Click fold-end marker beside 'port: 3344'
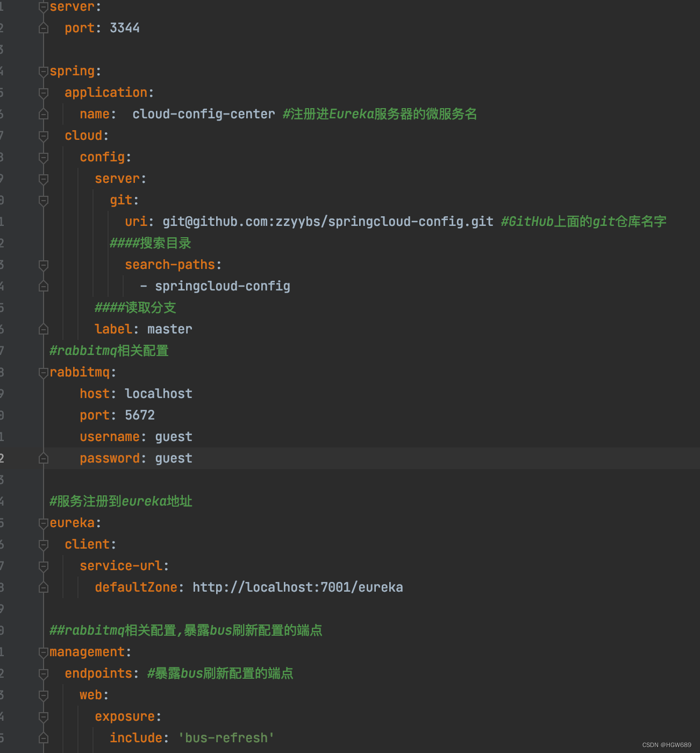 pos(44,28)
